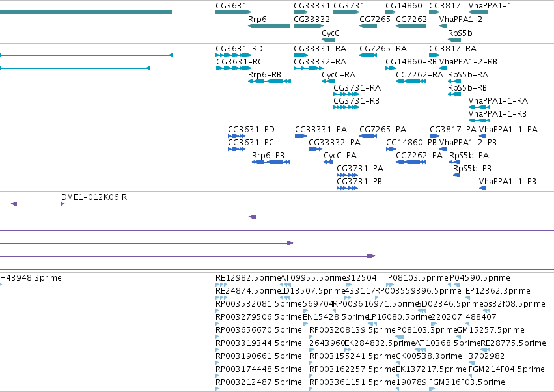
Task: Open the CG7262-PA protein label
Action: (x=419, y=155)
